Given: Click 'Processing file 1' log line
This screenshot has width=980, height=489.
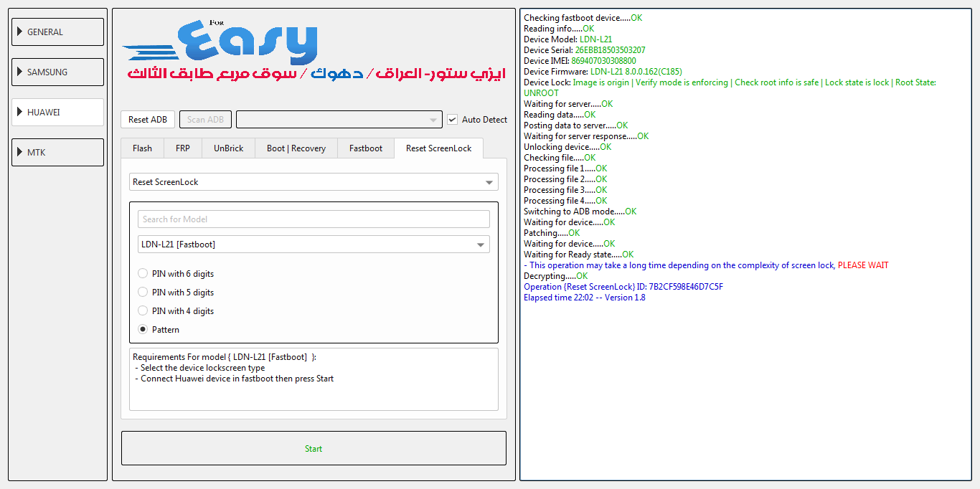Looking at the screenshot, I should [565, 168].
